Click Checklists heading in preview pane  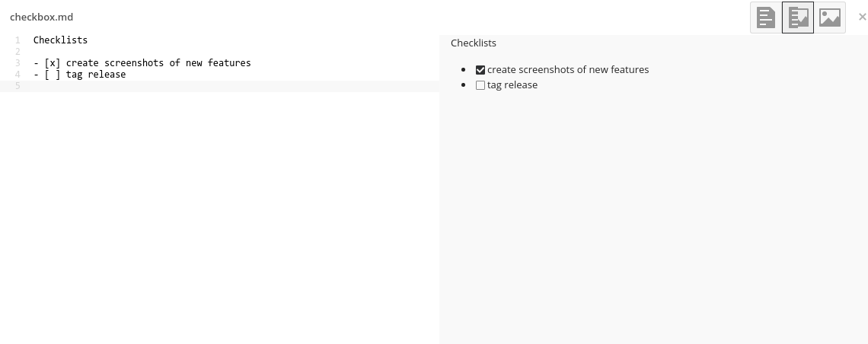coord(474,43)
